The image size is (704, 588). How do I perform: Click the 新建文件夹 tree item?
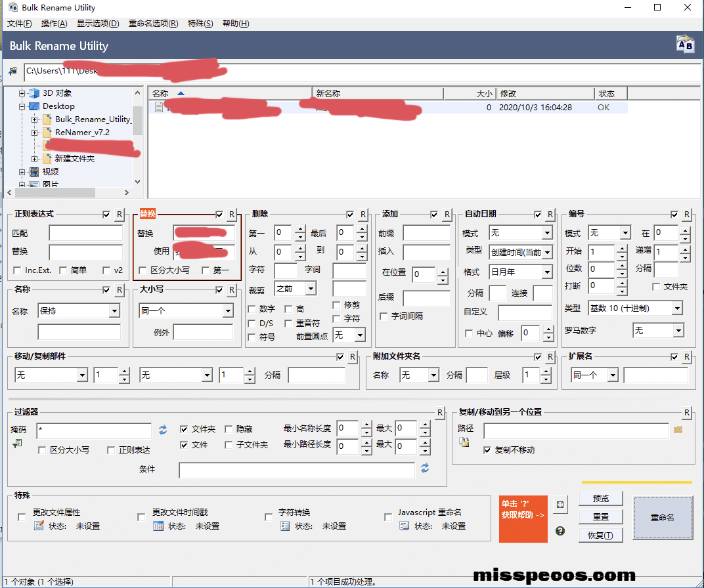(74, 159)
